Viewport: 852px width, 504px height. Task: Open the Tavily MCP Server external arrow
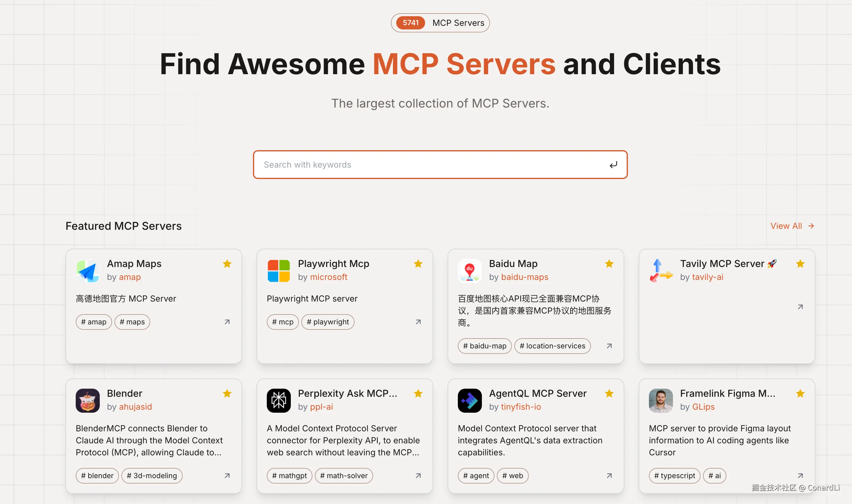800,307
